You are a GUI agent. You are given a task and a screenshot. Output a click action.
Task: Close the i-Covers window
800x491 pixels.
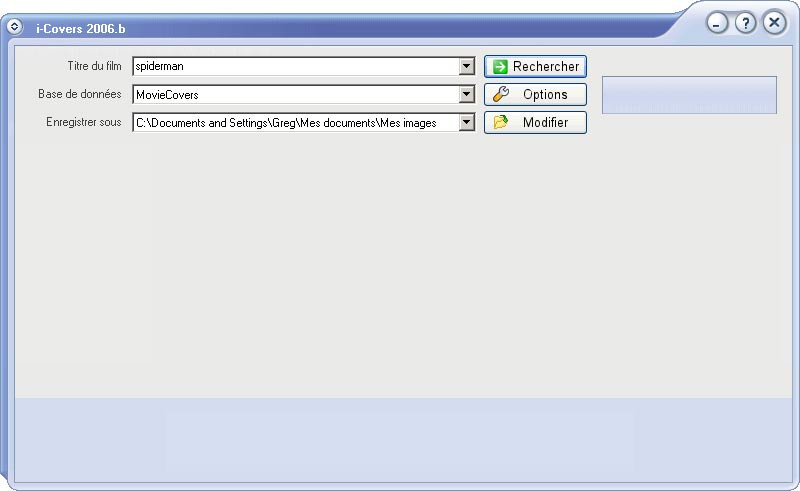pos(774,22)
